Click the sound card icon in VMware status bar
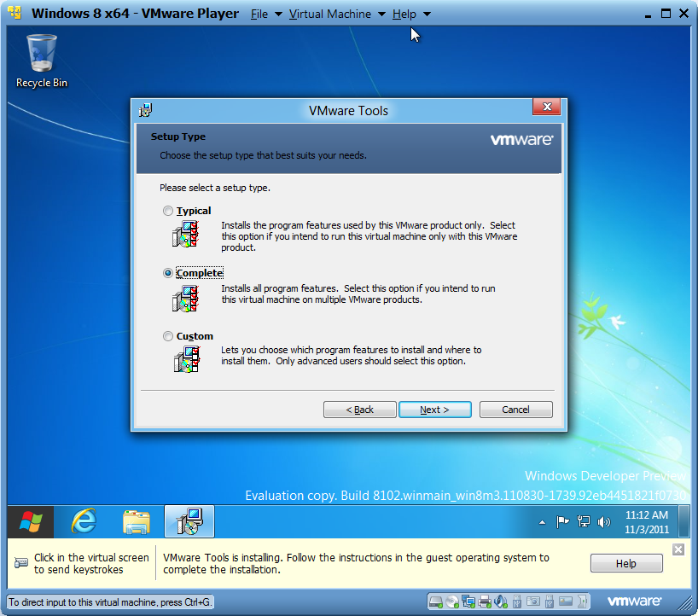The width and height of the screenshot is (698, 616). tap(502, 601)
